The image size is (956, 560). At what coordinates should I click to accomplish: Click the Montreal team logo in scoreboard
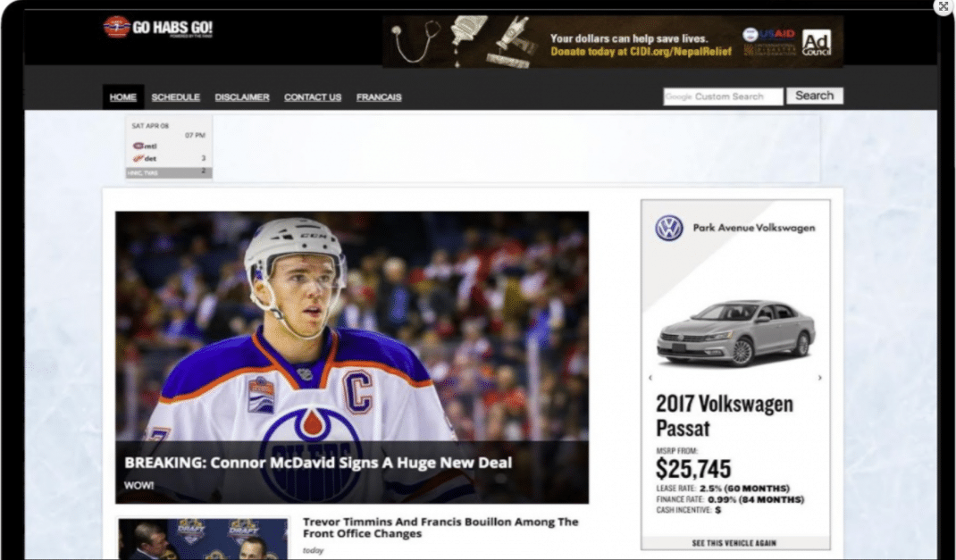click(x=139, y=146)
